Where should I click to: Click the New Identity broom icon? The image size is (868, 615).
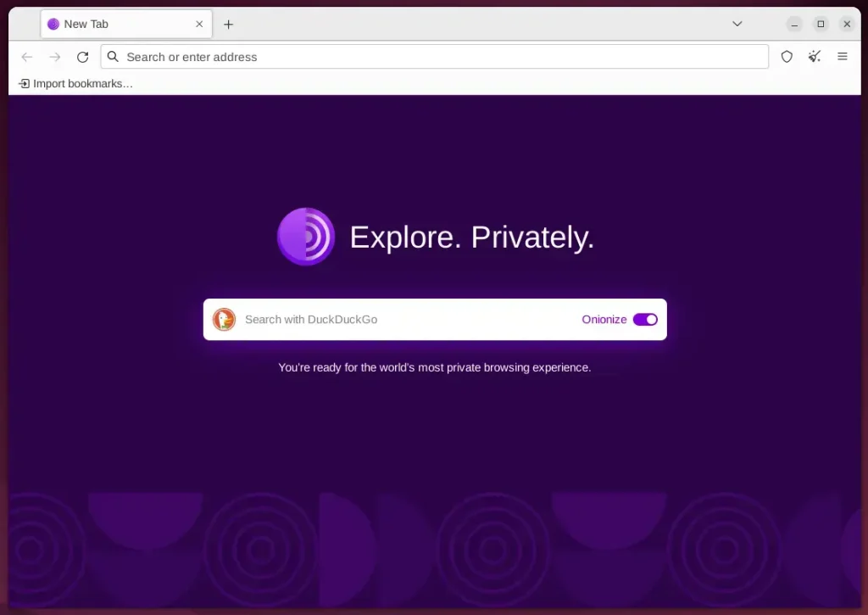[815, 57]
